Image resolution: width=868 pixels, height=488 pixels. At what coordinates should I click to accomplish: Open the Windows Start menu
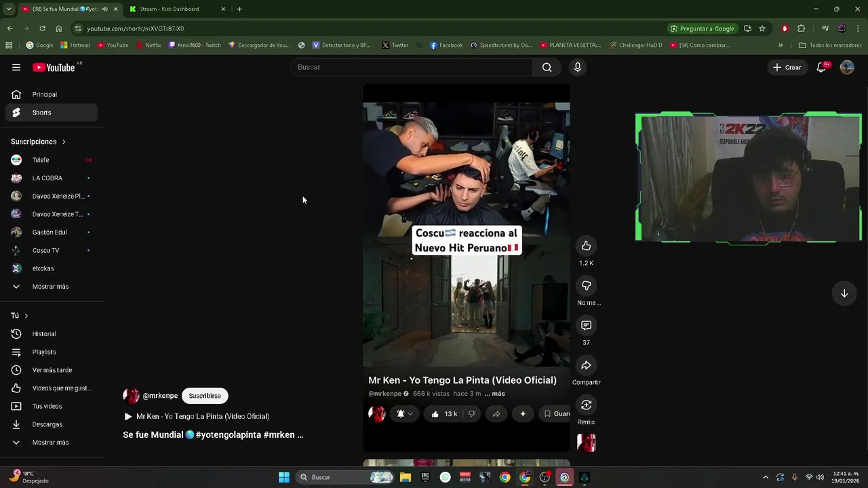(284, 477)
